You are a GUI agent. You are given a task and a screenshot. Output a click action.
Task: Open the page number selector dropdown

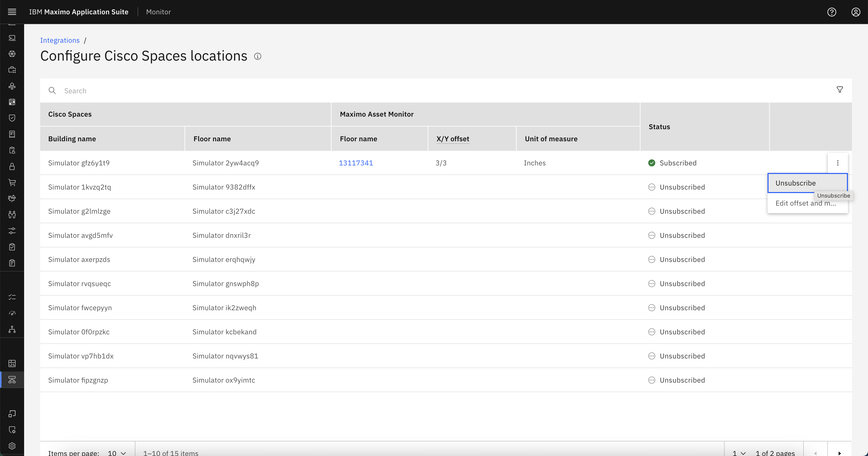click(x=739, y=453)
